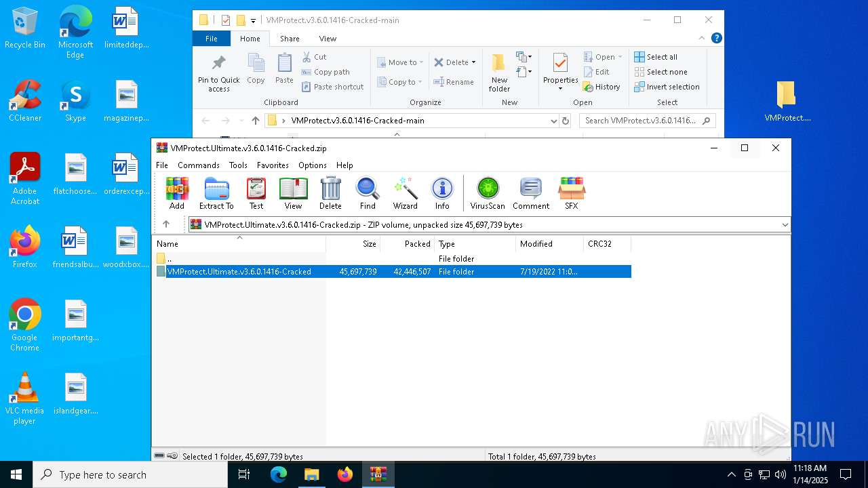Image resolution: width=868 pixels, height=488 pixels.
Task: Launch the Wizard in WinRAR
Action: [406, 193]
